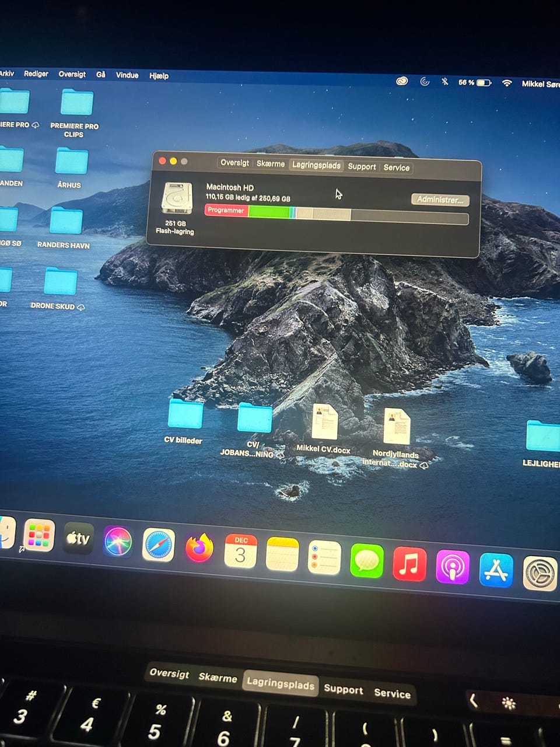Select the DRONE SKUD folder
The width and height of the screenshot is (560, 747).
60,288
